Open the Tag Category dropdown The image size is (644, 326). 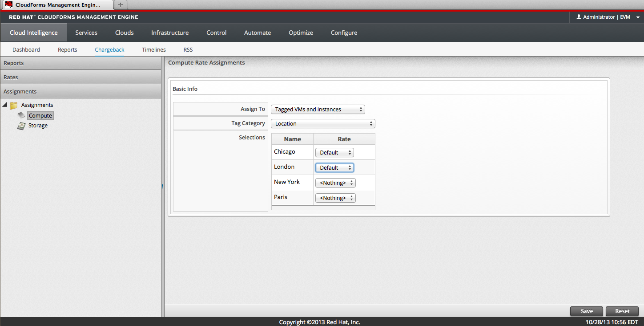[x=322, y=124]
